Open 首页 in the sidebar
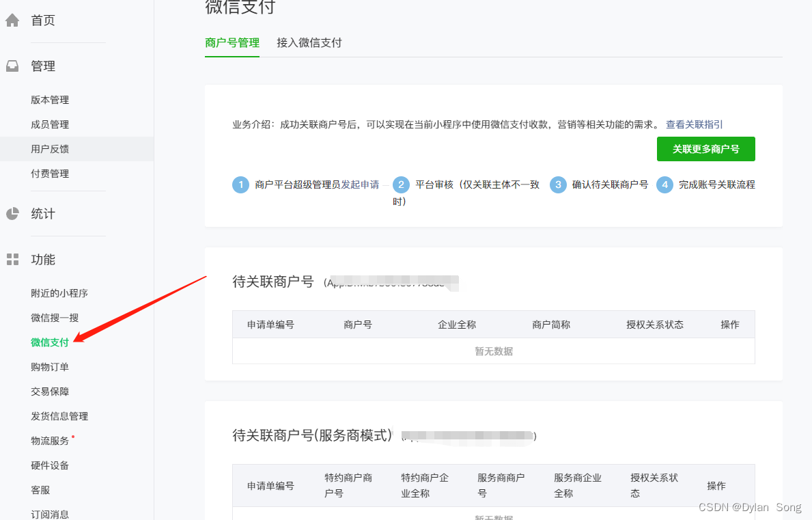812x520 pixels. click(43, 20)
